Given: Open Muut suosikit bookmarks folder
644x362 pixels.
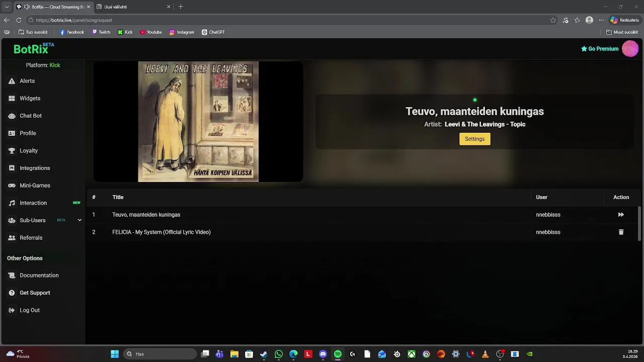Looking at the screenshot, I should tap(622, 32).
